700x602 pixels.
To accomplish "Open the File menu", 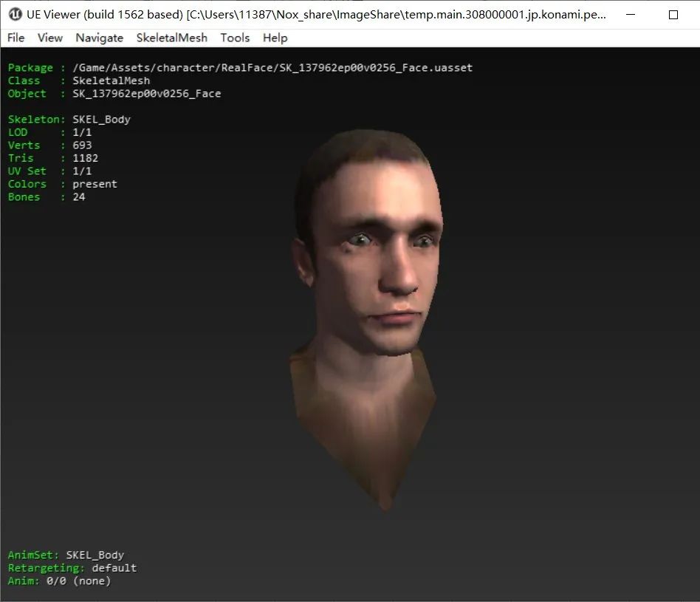I will 16,38.
